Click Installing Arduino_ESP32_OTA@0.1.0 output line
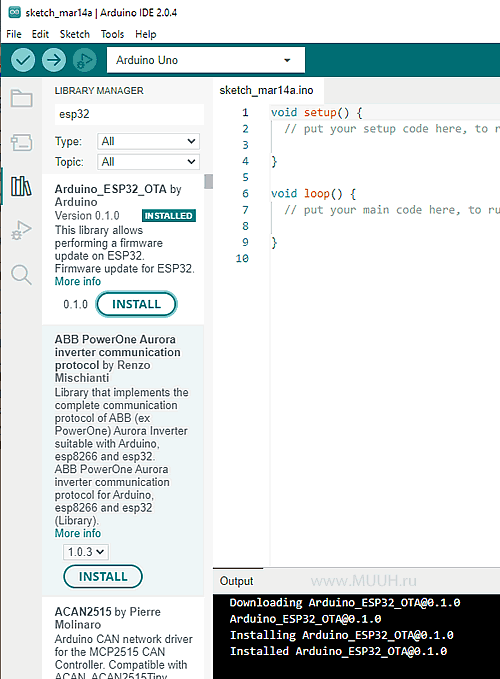 click(342, 635)
